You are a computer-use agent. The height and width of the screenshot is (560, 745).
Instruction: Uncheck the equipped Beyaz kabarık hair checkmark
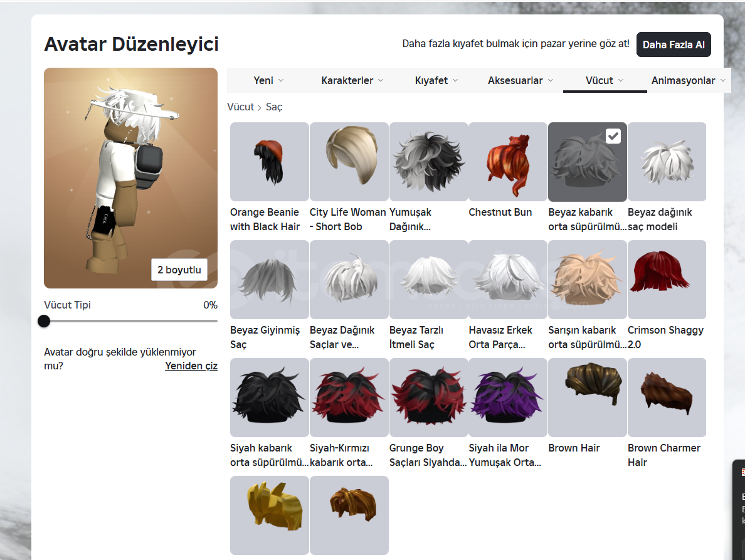point(613,136)
